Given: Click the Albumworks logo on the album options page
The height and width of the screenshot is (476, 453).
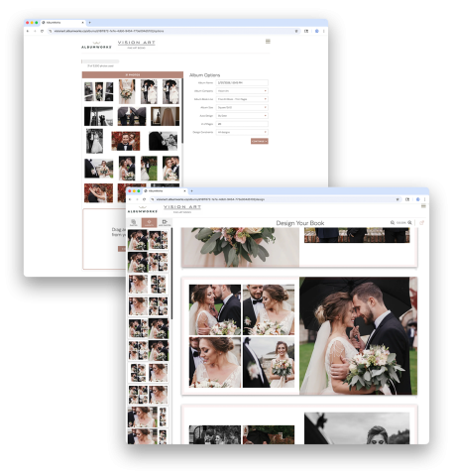Looking at the screenshot, I should coord(96,45).
